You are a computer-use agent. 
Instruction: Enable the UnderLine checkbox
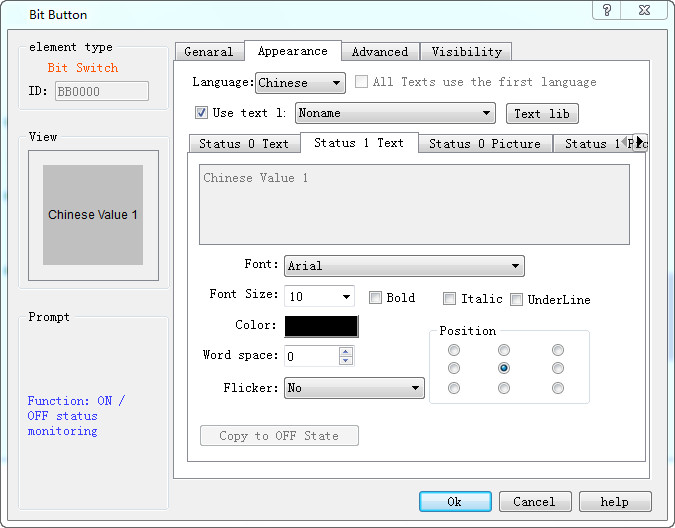click(517, 300)
